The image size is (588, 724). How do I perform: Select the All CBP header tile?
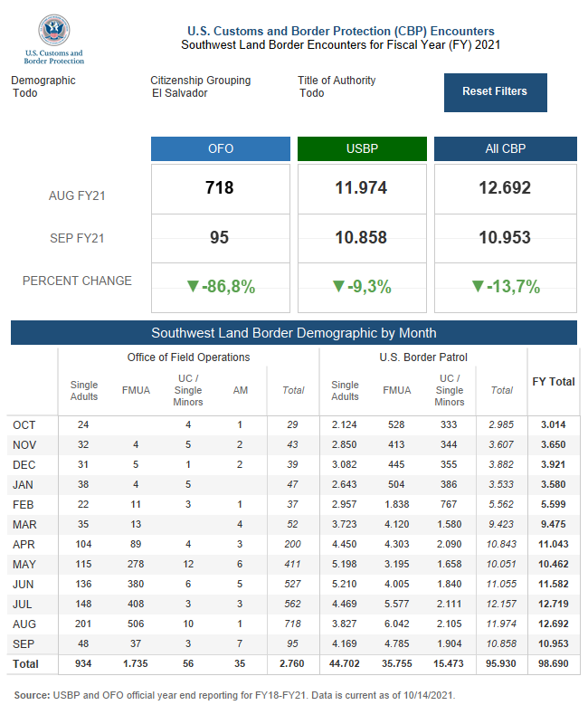point(505,149)
